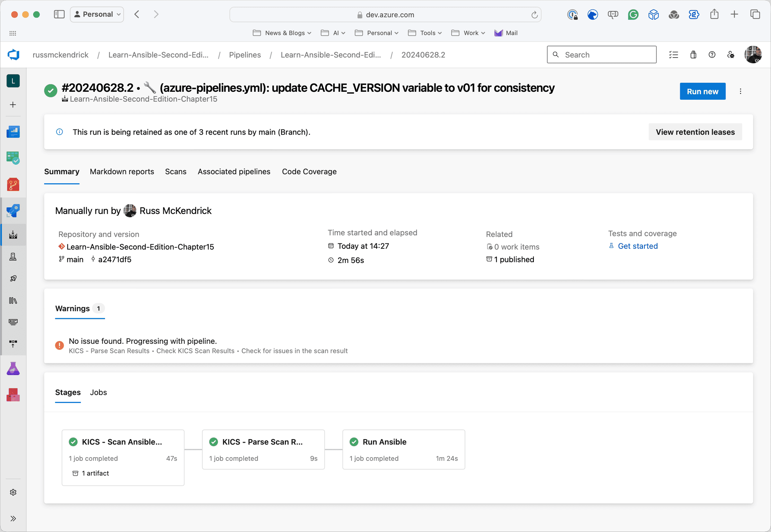Click the Releases rocket icon
Image resolution: width=771 pixels, height=532 pixels.
click(13, 278)
